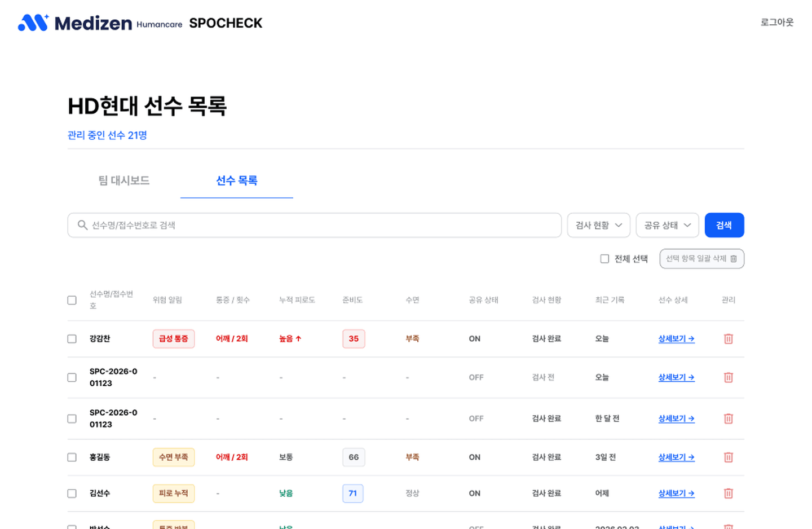Select the 선수 목록 tab
Viewport: 812px width, 529px height.
point(237,180)
